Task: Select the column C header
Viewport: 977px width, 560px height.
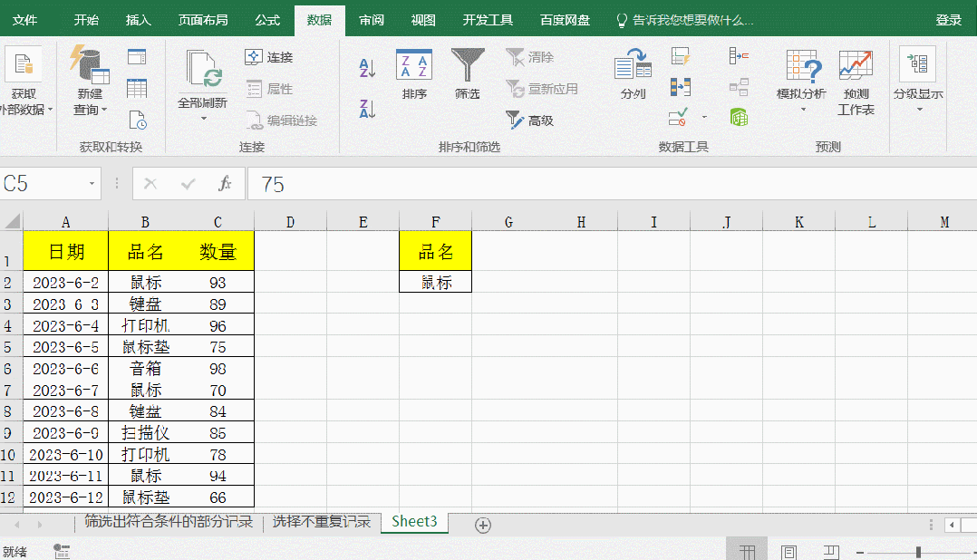Action: tap(218, 222)
